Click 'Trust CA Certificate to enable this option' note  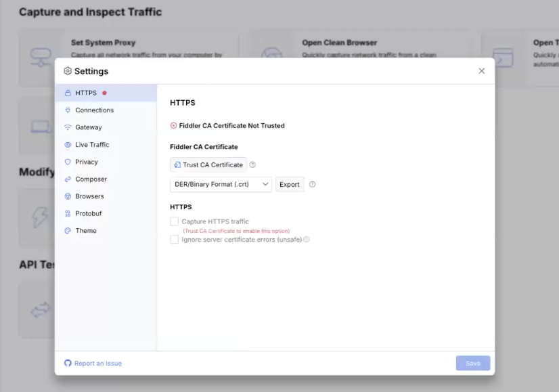(x=236, y=231)
